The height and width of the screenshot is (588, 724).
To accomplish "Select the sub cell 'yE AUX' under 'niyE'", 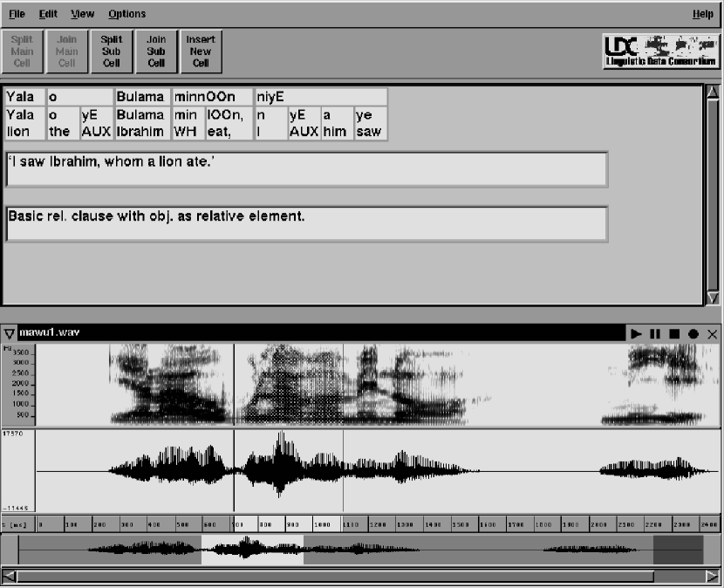I will pos(304,123).
